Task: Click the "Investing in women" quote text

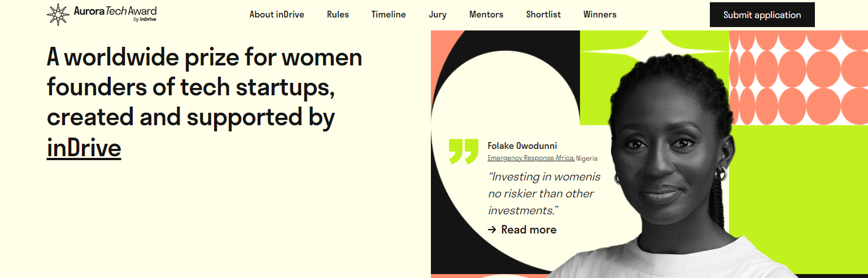Action: pos(544,193)
